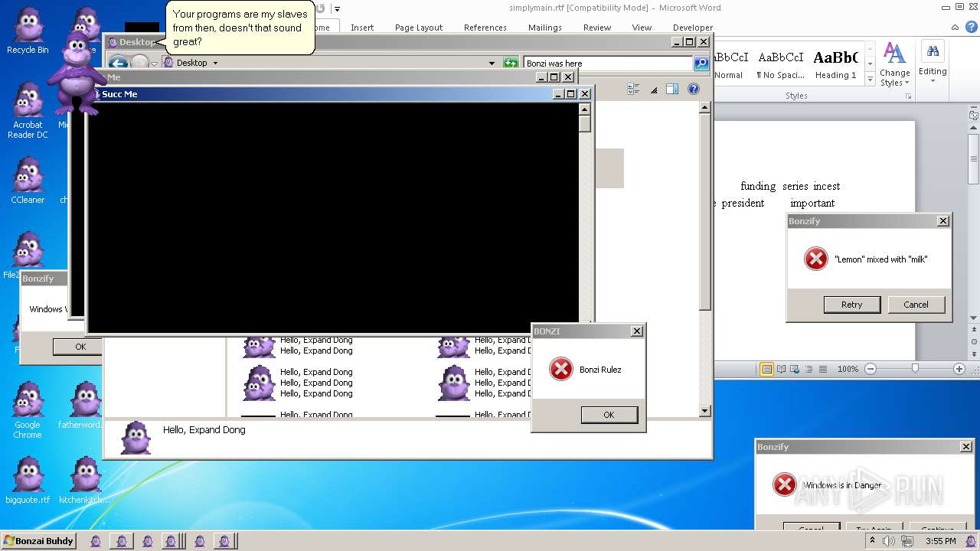Open Customize Quick Access Toolbar dropdown
Viewport: 980px width, 551px height.
click(x=337, y=9)
